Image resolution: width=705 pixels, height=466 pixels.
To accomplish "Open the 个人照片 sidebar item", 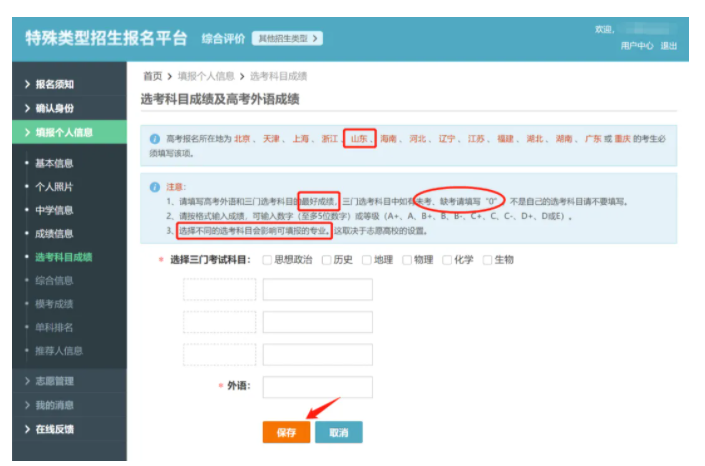I will [x=54, y=187].
